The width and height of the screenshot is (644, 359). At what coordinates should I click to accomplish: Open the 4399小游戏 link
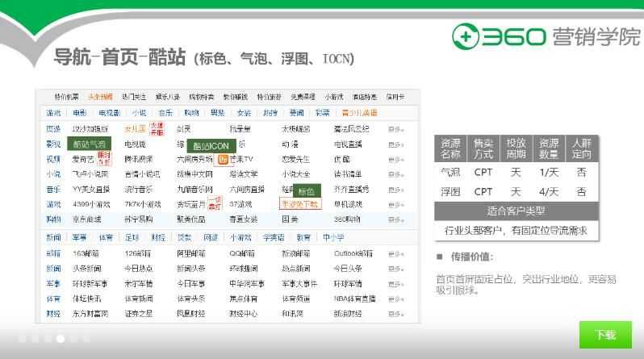pos(91,204)
